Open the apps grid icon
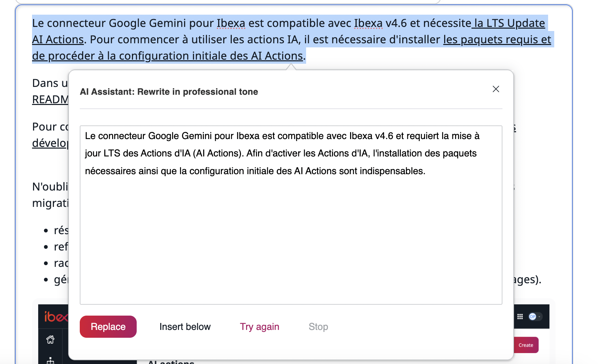The image size is (604, 364). click(x=520, y=317)
